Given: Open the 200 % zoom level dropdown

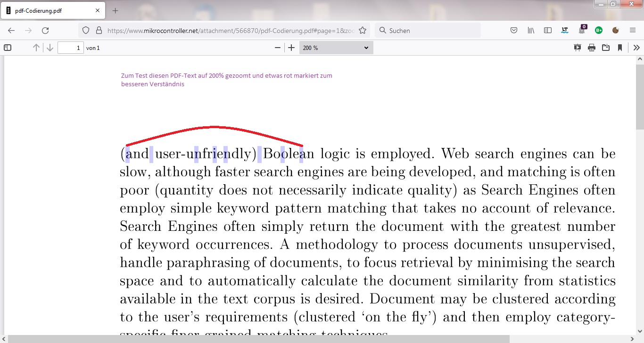Looking at the screenshot, I should (336, 48).
